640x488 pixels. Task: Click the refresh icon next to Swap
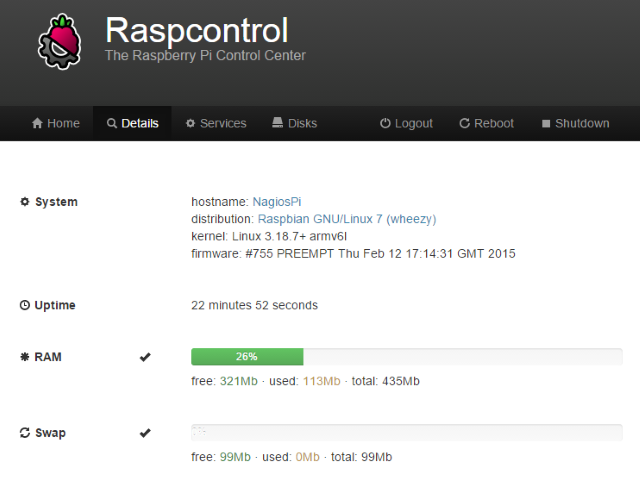(x=25, y=433)
